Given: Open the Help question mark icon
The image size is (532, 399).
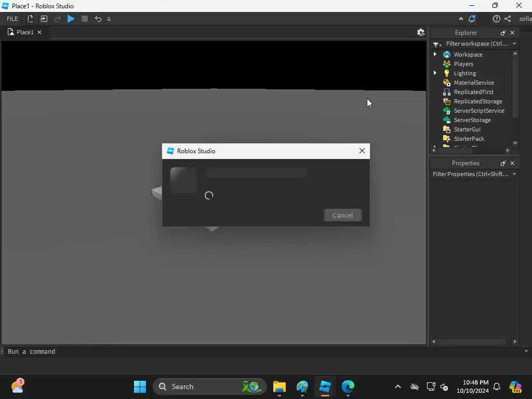Looking at the screenshot, I should click(x=496, y=19).
